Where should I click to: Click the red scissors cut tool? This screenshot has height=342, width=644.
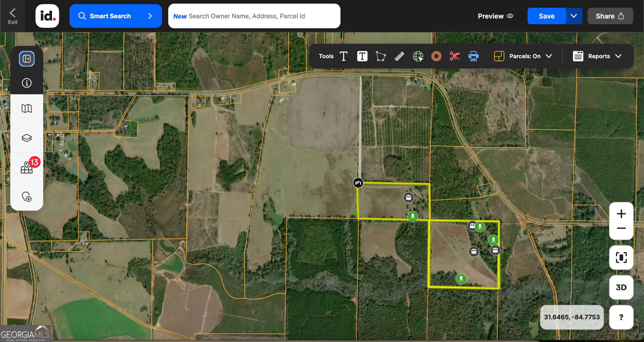pyautogui.click(x=455, y=56)
